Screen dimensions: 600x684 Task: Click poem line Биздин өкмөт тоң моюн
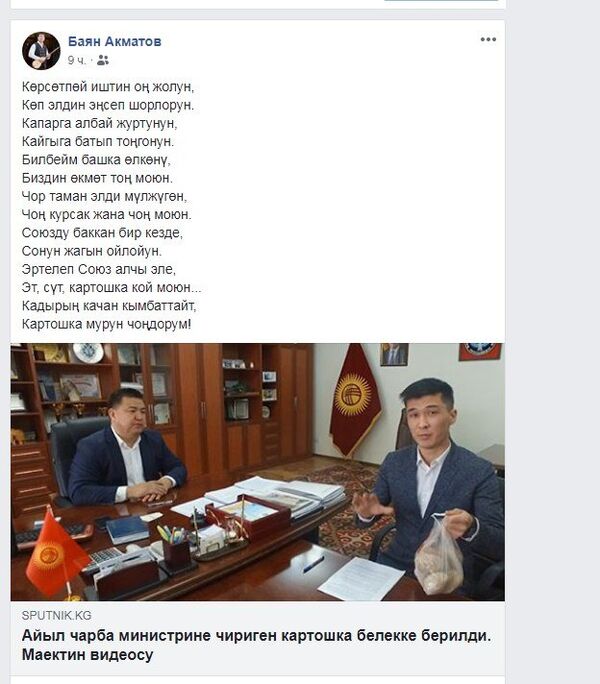pyautogui.click(x=97, y=178)
